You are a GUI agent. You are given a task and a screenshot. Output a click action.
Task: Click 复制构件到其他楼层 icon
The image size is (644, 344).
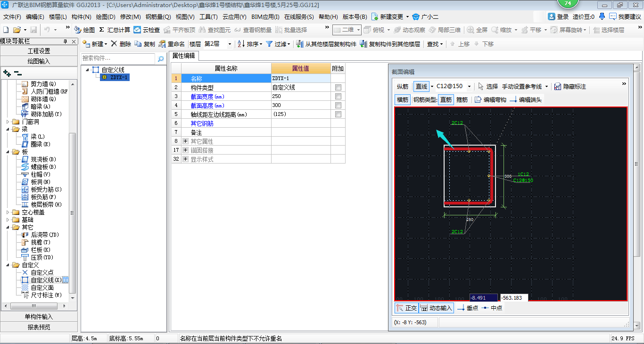pos(363,44)
